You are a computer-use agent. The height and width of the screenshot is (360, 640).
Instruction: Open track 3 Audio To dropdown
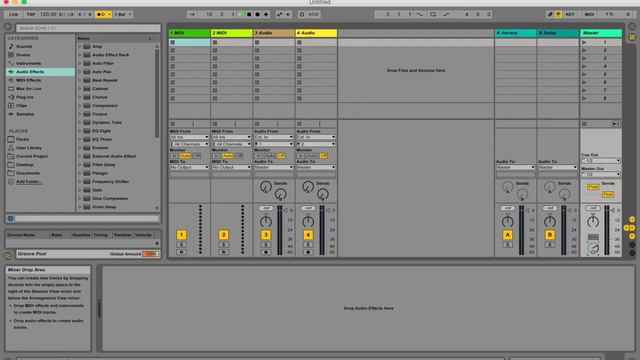[274, 167]
